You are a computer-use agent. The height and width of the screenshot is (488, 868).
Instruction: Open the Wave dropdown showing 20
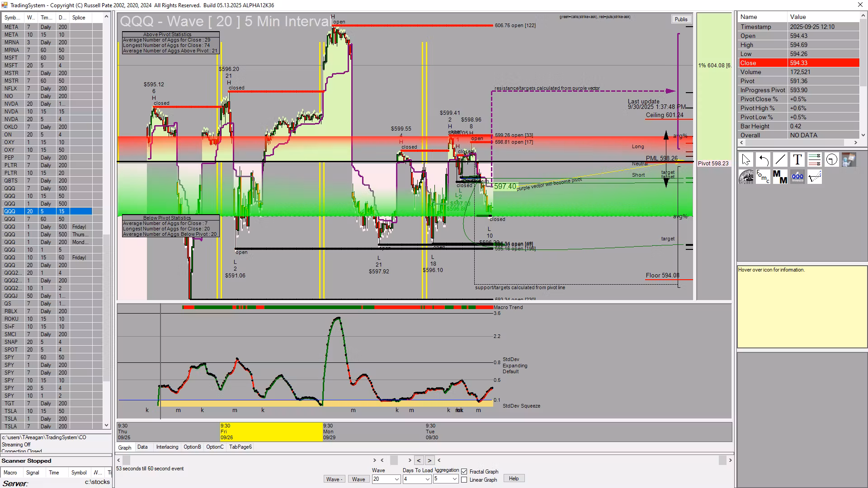pyautogui.click(x=397, y=479)
